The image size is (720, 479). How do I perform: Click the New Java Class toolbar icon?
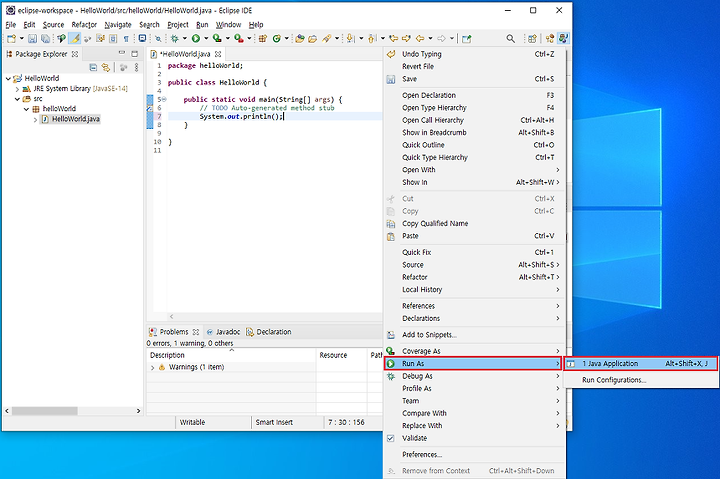pos(276,39)
